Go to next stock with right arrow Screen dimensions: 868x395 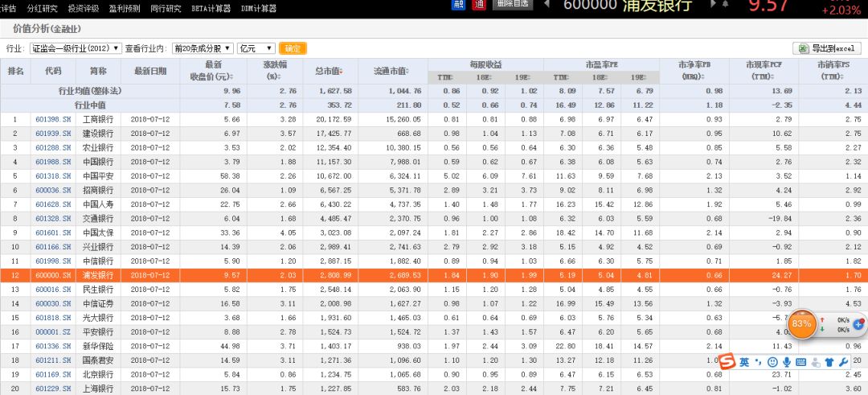tap(713, 5)
